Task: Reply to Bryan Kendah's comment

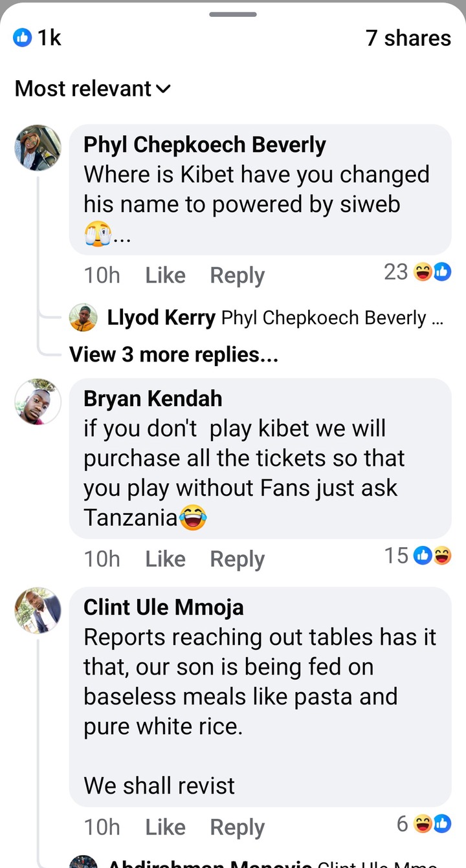Action: (237, 559)
